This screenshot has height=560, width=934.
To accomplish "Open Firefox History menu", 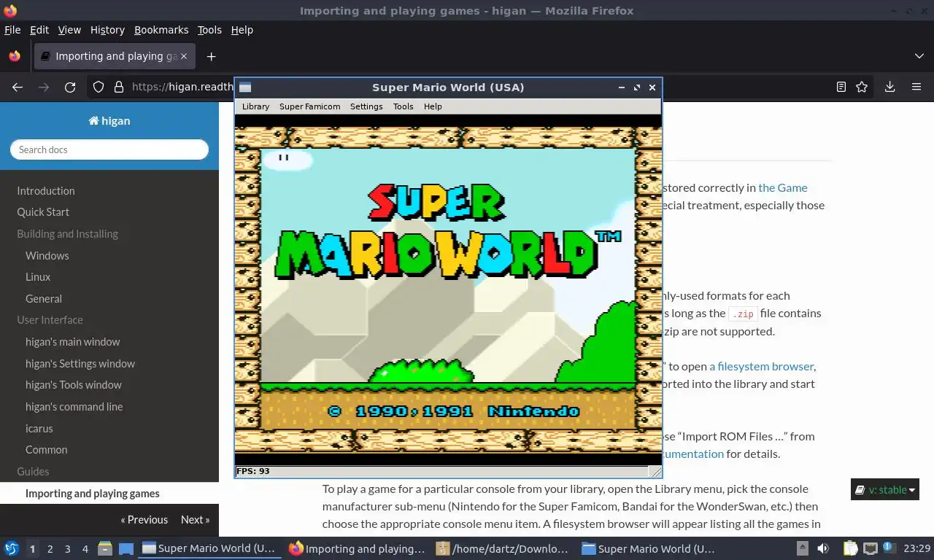I will point(107,30).
